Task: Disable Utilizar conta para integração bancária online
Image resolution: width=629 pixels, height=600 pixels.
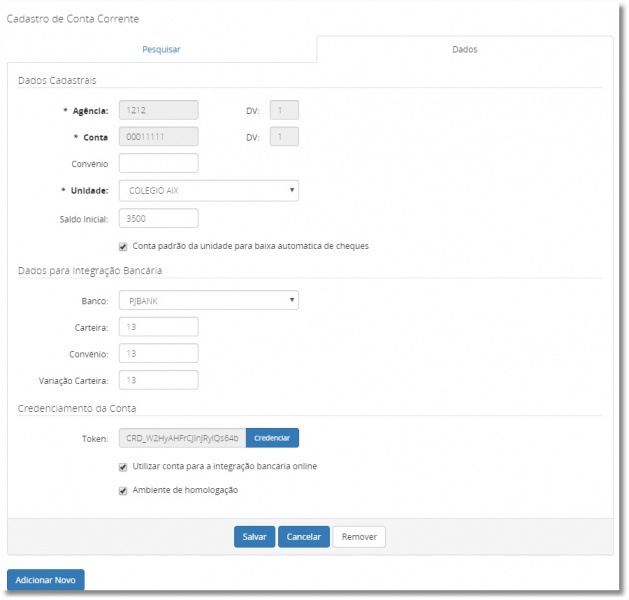Action: click(x=123, y=466)
